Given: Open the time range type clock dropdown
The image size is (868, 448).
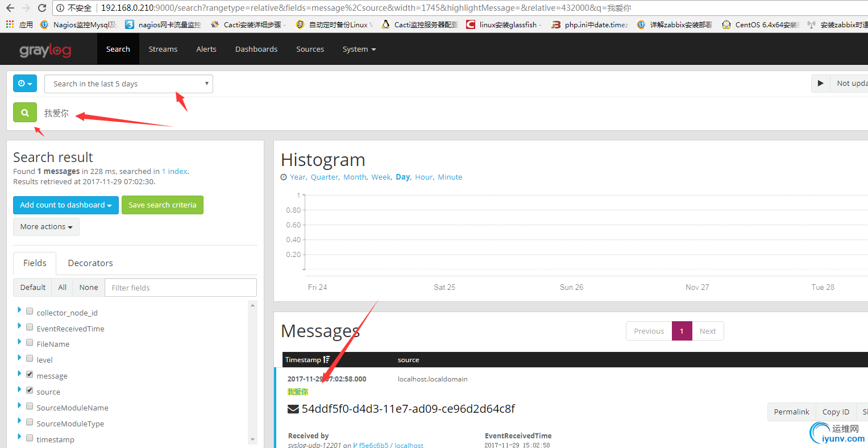Looking at the screenshot, I should (25, 84).
